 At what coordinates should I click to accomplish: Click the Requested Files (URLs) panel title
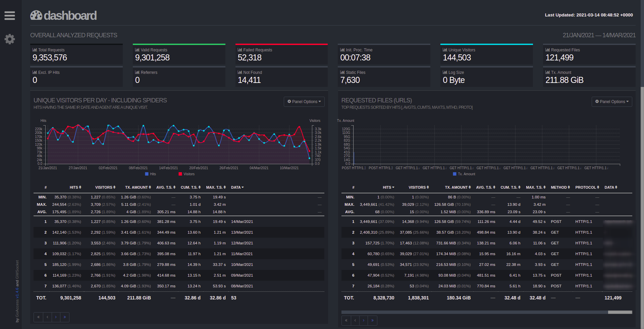pyautogui.click(x=376, y=100)
